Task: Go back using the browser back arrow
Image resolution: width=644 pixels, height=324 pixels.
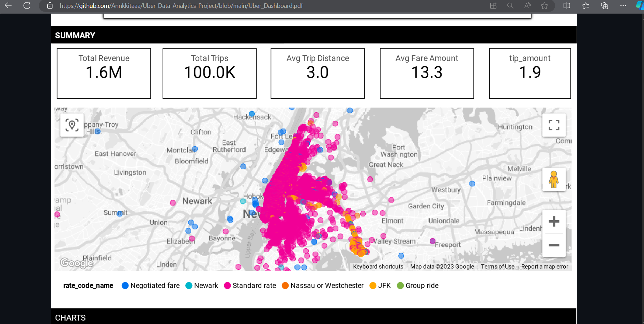Action: [8, 5]
